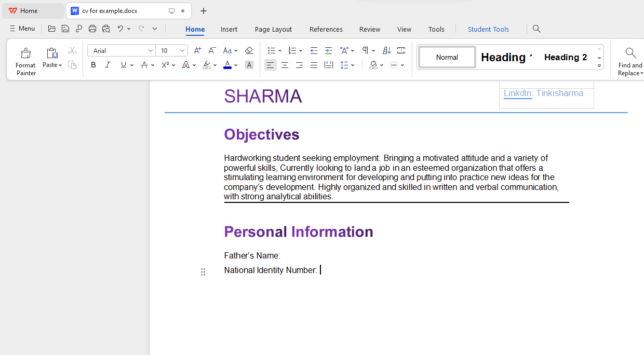Screen dimensions: 644x355
Task: Clear formatting with the eraser icon
Action: (249, 50)
